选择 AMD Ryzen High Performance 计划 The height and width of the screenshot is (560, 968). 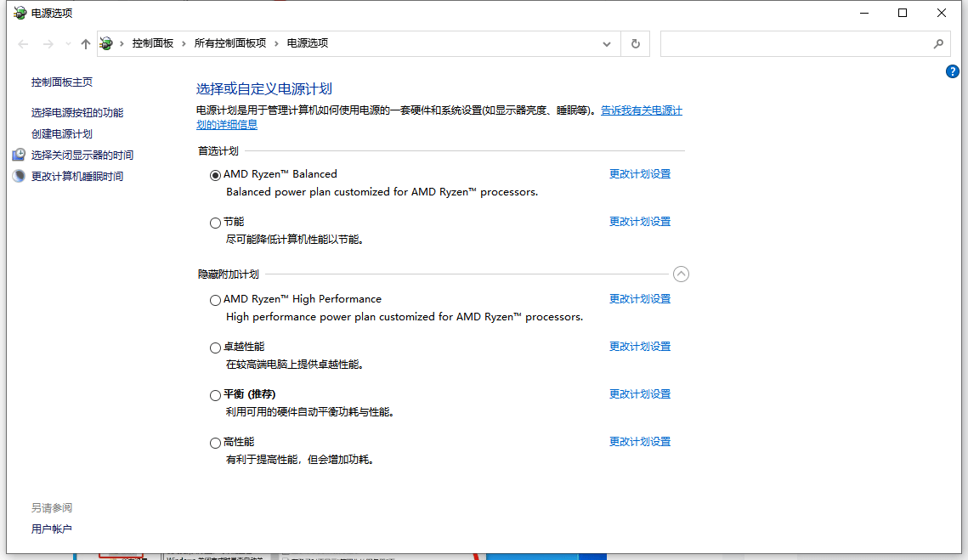215,300
